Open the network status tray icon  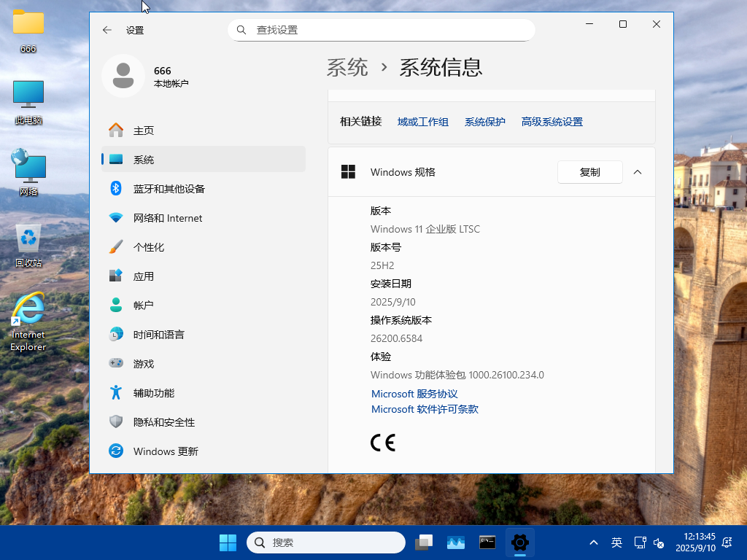pyautogui.click(x=640, y=542)
